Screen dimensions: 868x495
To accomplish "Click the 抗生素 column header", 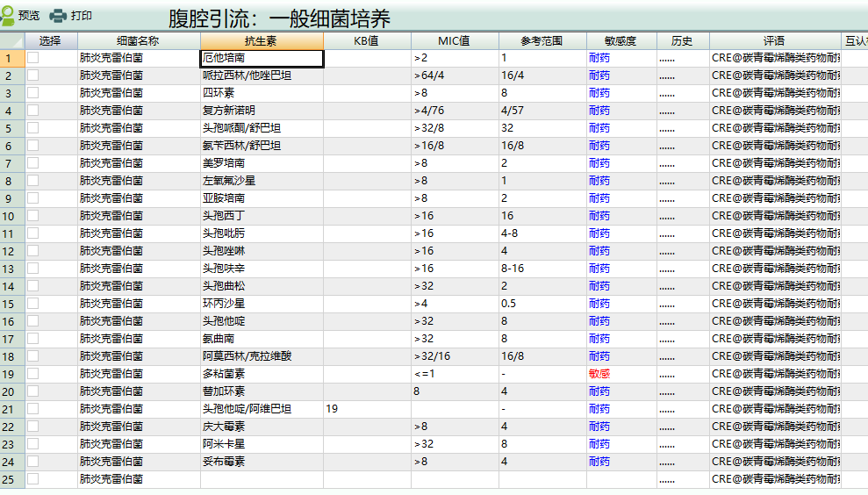I will [262, 40].
